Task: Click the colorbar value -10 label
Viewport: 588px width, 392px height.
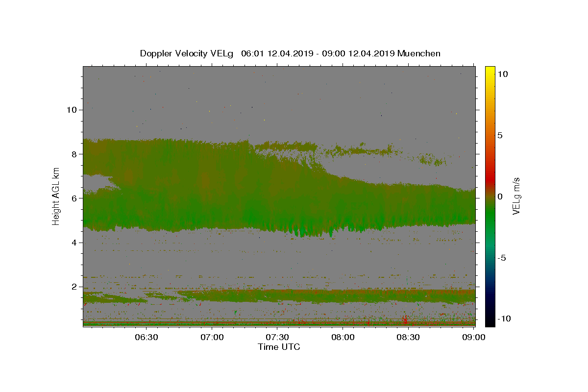Action: point(505,318)
